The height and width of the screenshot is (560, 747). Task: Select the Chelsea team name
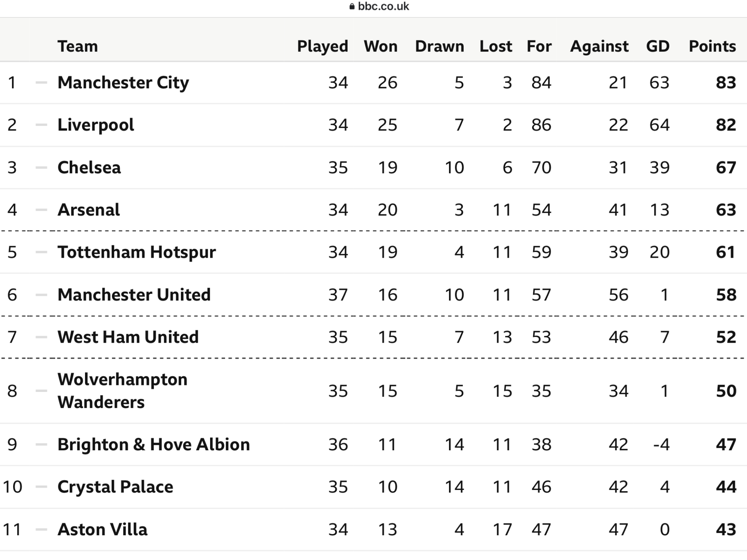89,167
